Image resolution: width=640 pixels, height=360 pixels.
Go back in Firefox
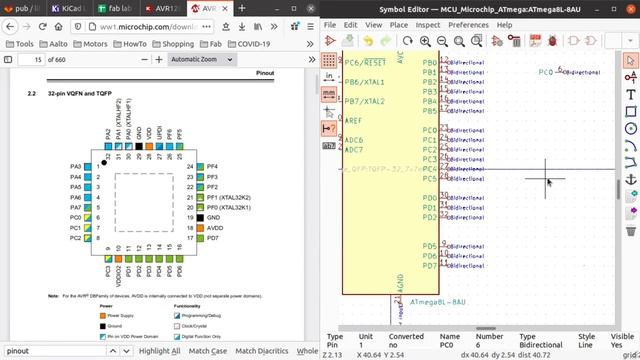coord(10,27)
